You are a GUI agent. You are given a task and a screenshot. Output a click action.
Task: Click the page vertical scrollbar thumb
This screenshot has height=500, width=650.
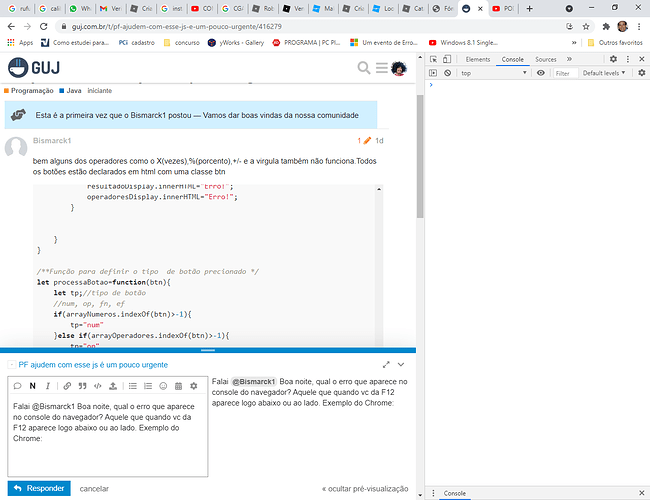[x=420, y=155]
